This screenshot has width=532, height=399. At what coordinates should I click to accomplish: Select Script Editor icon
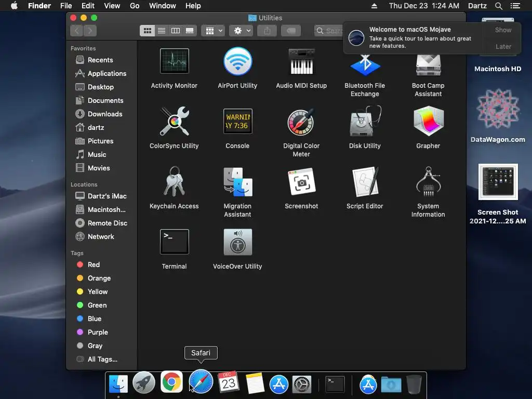365,181
